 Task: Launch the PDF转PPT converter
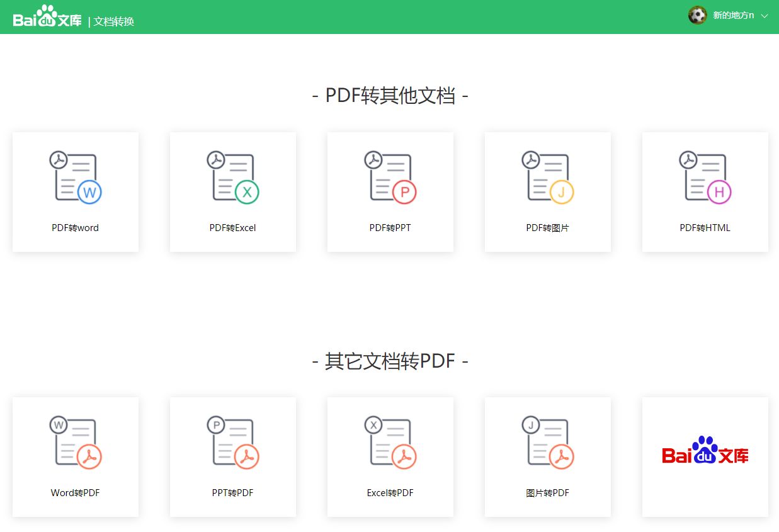390,191
